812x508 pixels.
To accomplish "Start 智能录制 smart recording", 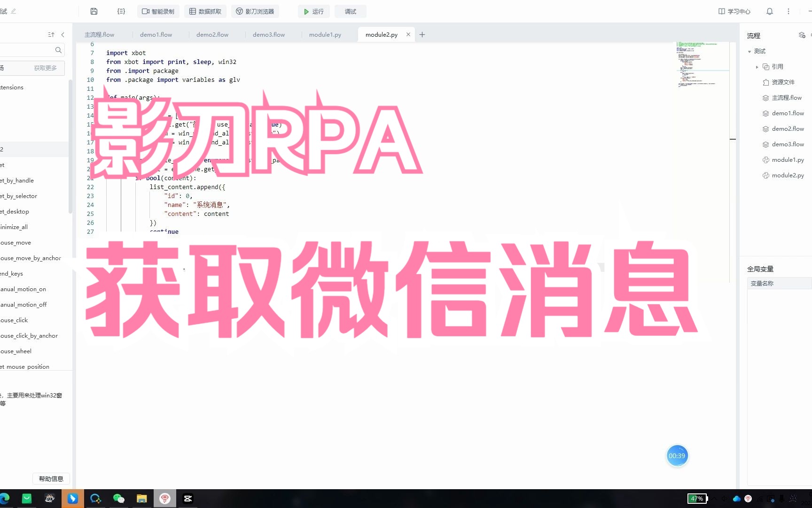I will pyautogui.click(x=158, y=11).
